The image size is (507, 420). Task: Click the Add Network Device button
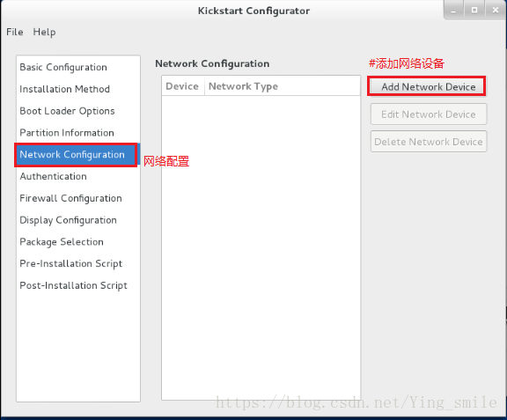pyautogui.click(x=429, y=86)
